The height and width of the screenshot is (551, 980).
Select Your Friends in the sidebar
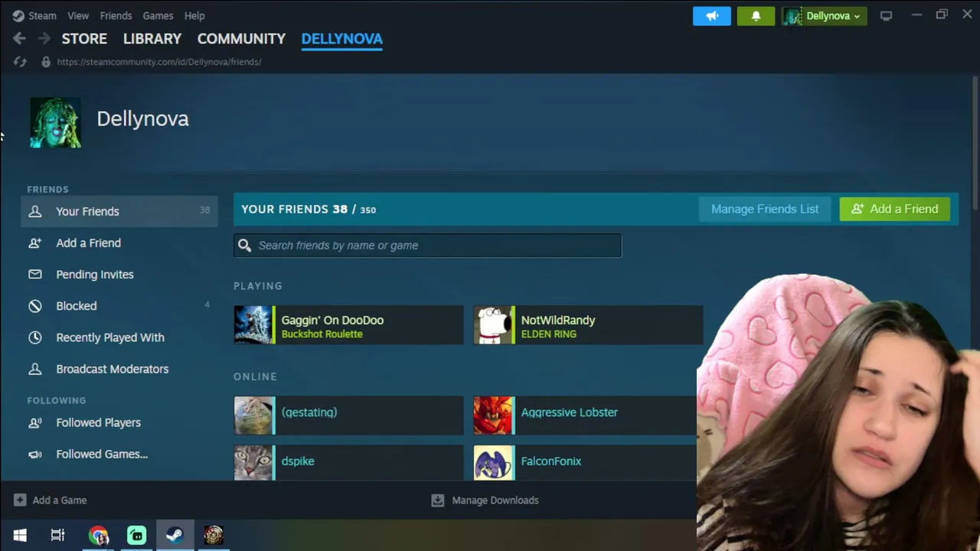(119, 211)
